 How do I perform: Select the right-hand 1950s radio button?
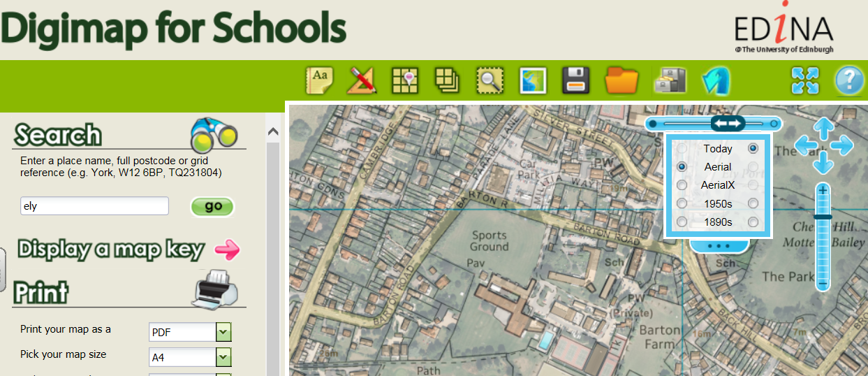point(753,203)
